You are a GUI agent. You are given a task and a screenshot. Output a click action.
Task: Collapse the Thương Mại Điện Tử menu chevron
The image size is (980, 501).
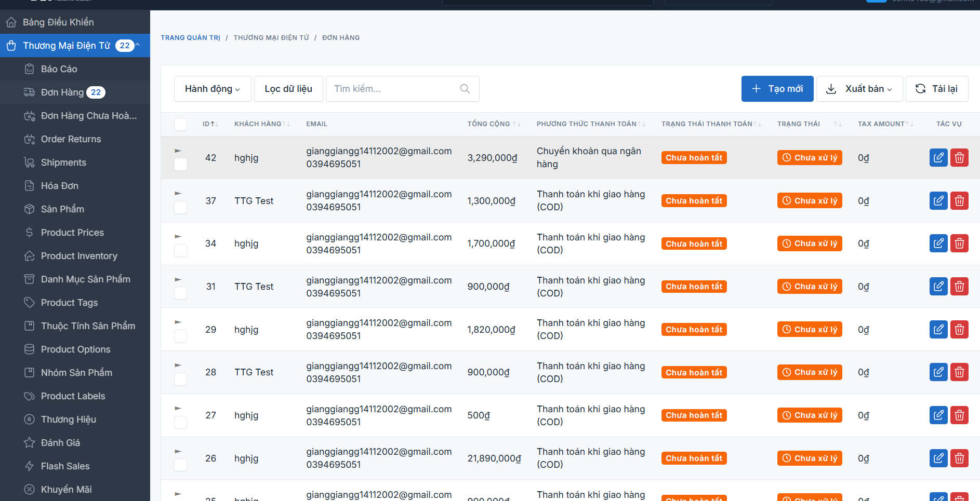(x=138, y=45)
